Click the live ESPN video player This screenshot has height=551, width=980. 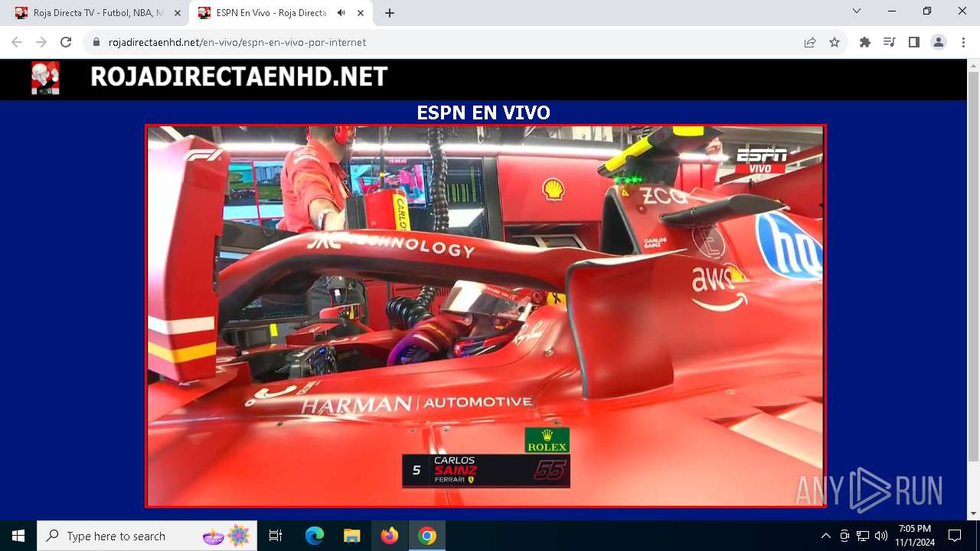coord(485,316)
